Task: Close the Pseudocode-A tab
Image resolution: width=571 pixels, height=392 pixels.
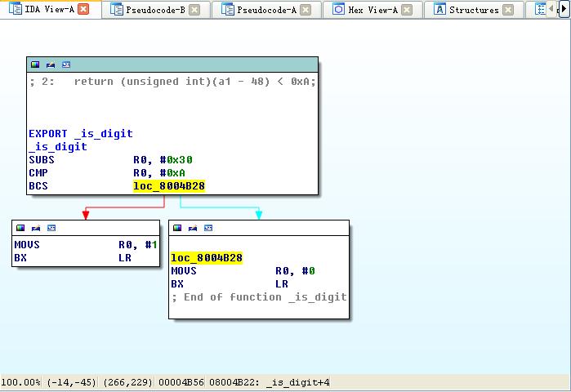Action: click(306, 10)
